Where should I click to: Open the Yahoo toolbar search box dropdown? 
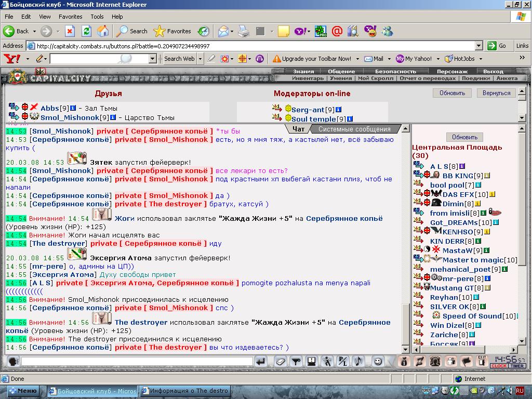[x=152, y=59]
